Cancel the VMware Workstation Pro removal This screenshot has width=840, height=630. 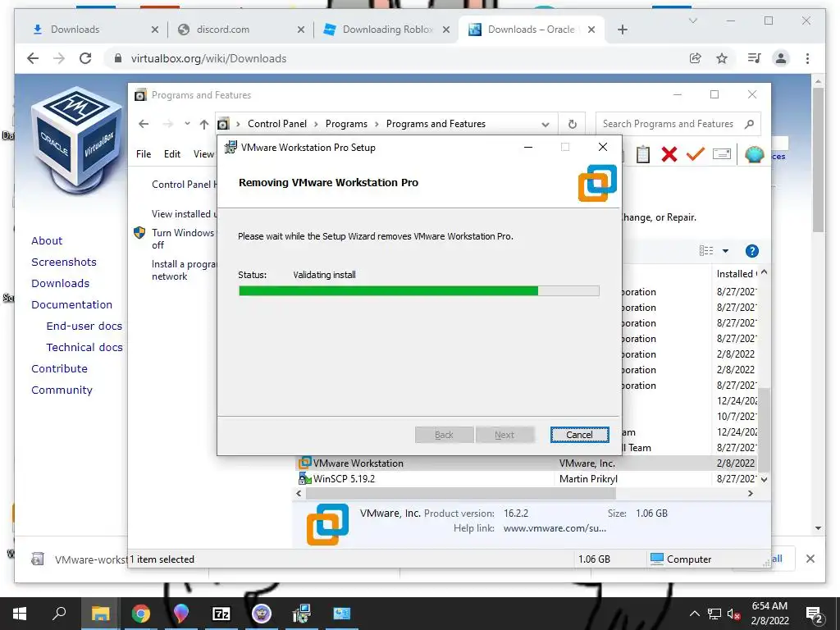coord(579,435)
